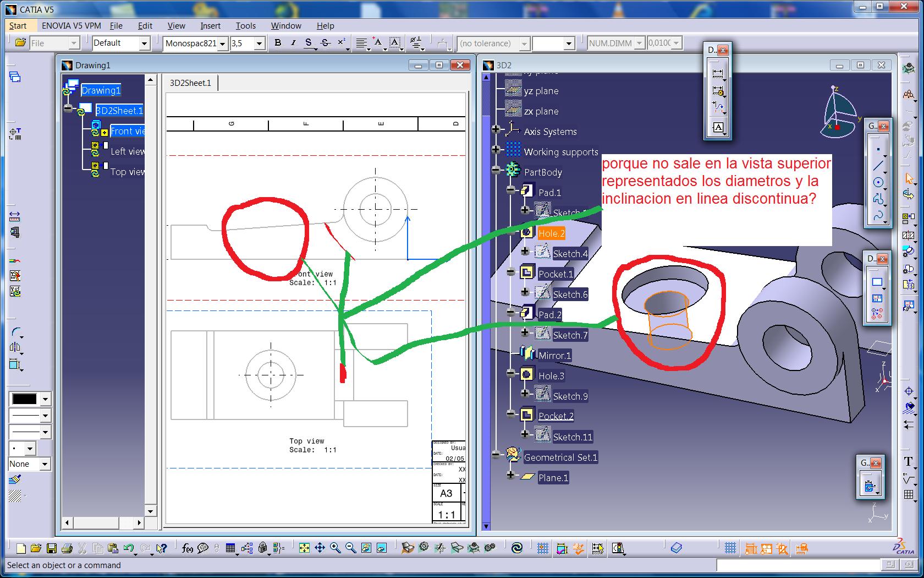Click the Undo arrow icon

[x=129, y=548]
